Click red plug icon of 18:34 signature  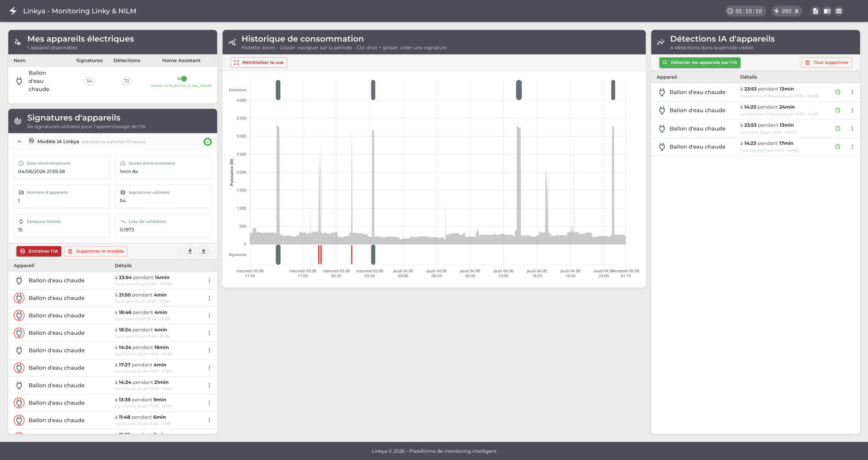click(x=19, y=333)
